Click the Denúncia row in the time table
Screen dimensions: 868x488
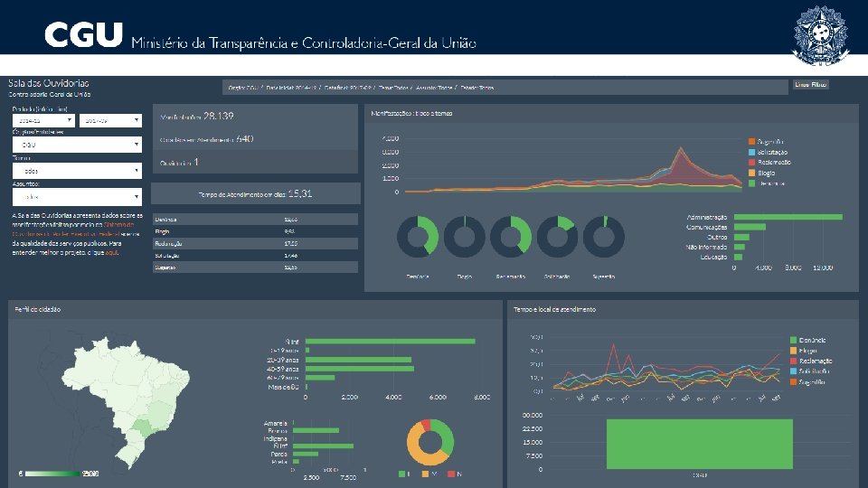[x=255, y=220]
